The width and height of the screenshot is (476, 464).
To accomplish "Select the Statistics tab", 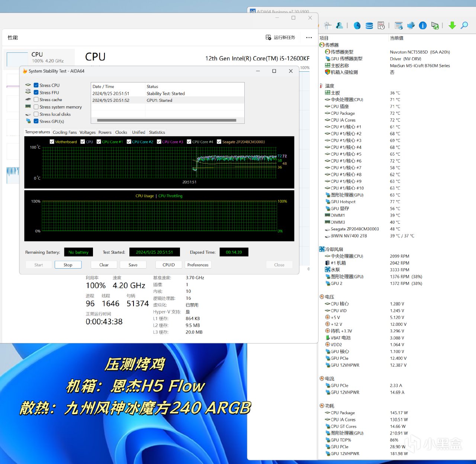I will click(x=157, y=132).
